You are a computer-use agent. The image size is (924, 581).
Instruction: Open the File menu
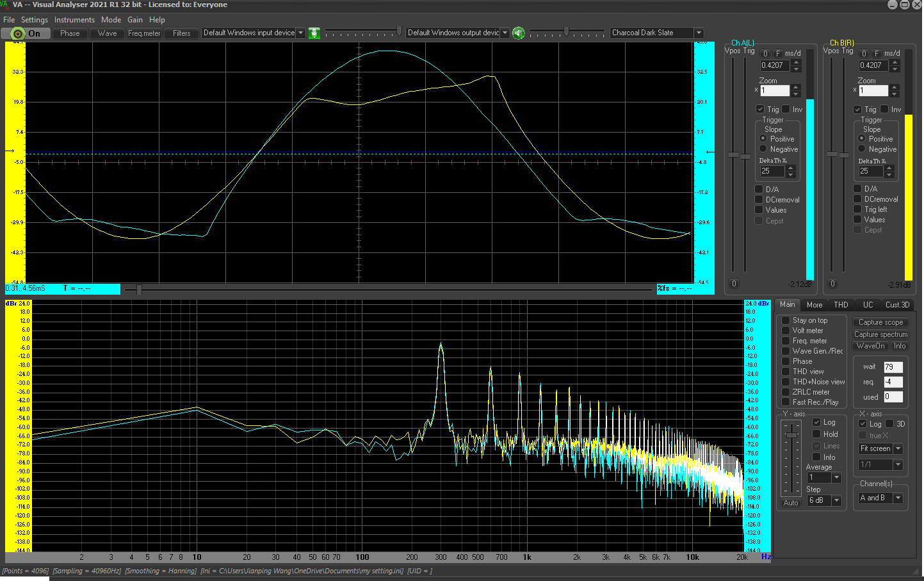point(9,20)
